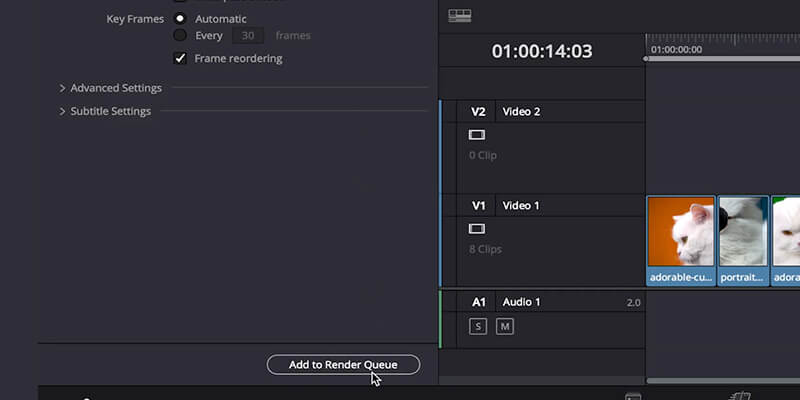The height and width of the screenshot is (400, 800).
Task: Click Video 2 track name
Action: [521, 112]
